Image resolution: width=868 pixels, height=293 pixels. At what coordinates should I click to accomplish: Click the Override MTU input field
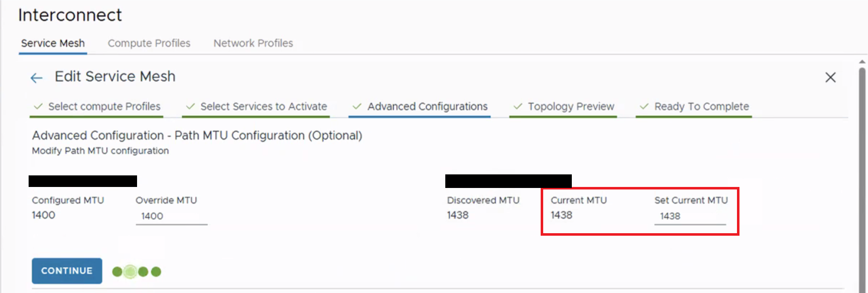click(171, 216)
